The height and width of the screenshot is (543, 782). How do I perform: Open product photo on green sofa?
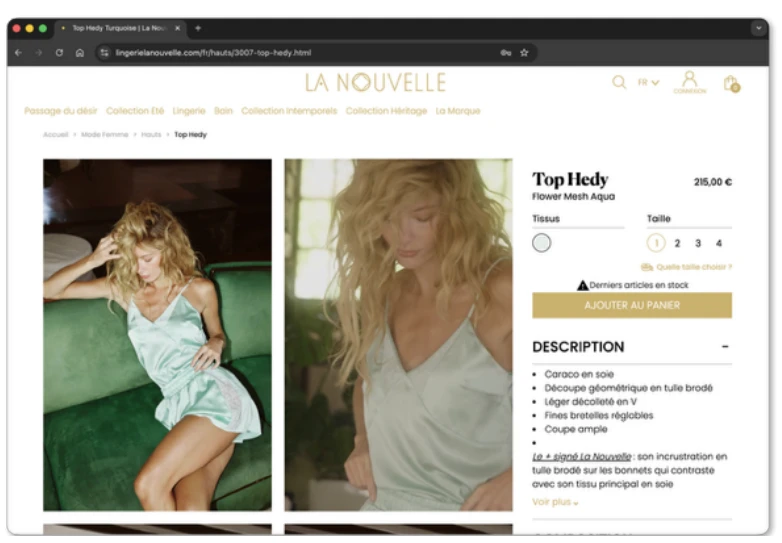coord(158,335)
